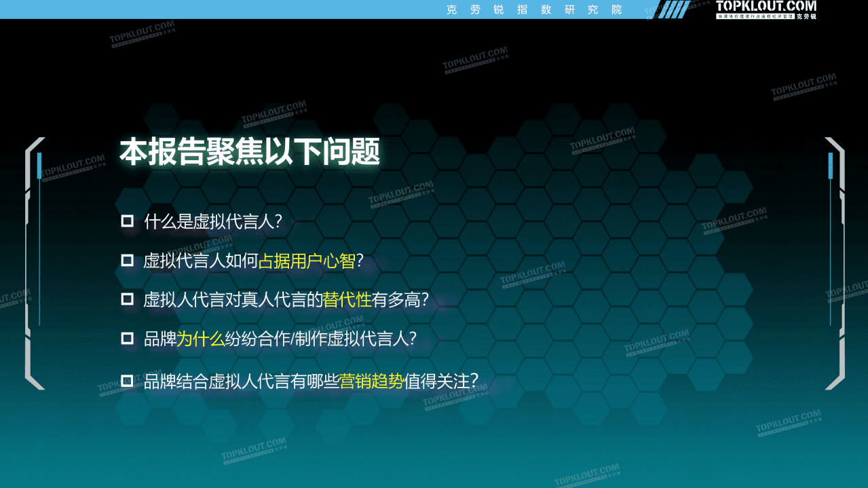868x488 pixels.
Task: Check the box beside 品牌为什么纷纷合作 question
Action: 127,338
